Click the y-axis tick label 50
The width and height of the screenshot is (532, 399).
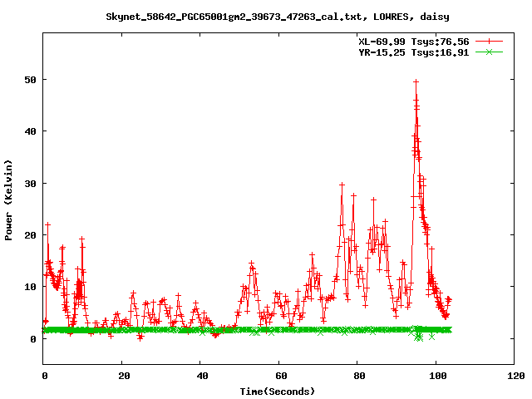click(x=30, y=80)
